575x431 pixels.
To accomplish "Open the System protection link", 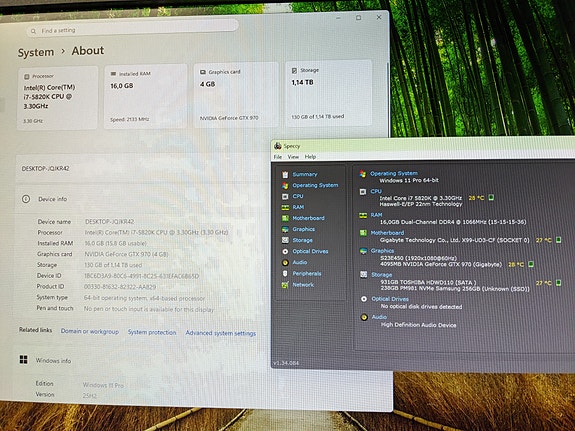I will [152, 332].
